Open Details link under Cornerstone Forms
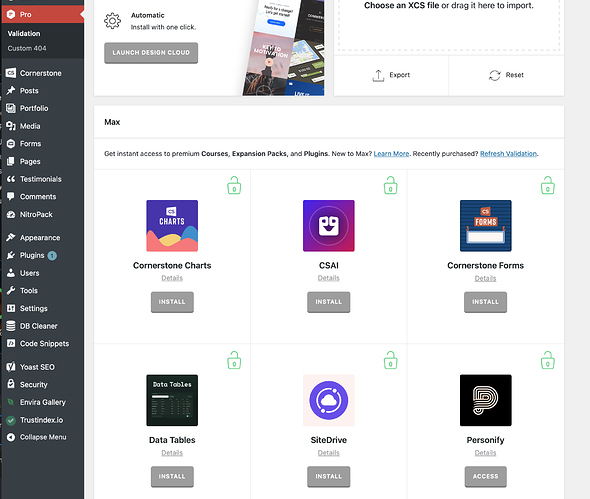Image resolution: width=590 pixels, height=499 pixels. [x=485, y=278]
